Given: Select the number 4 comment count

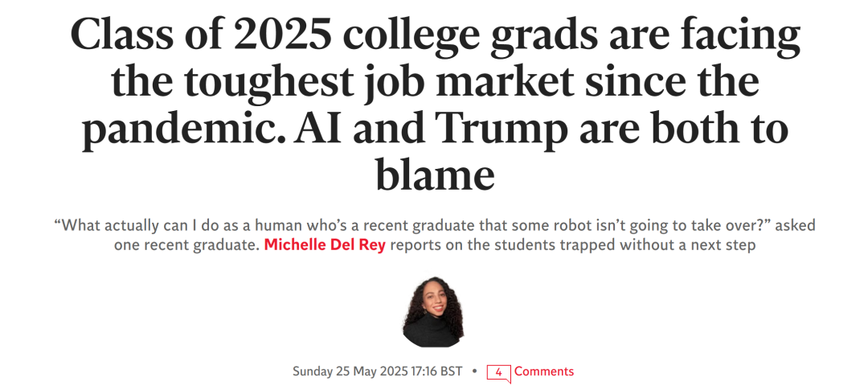Looking at the screenshot, I should click(498, 372).
